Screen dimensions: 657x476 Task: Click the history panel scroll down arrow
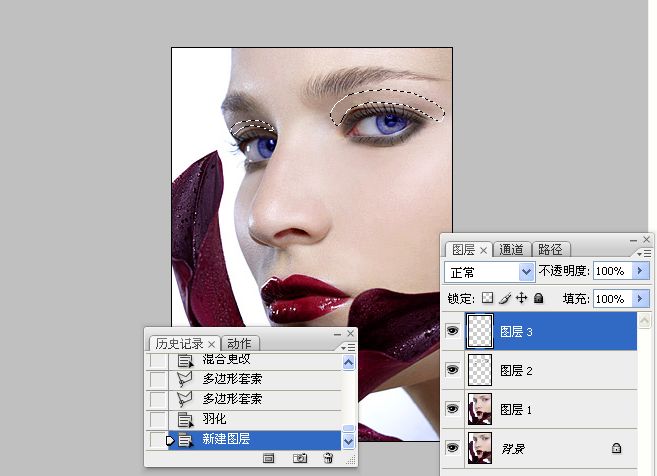(349, 442)
